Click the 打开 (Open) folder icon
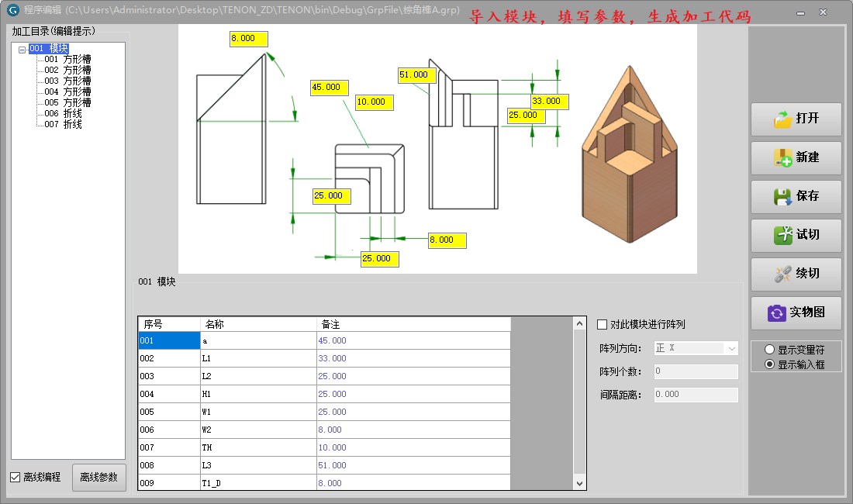Image resolution: width=853 pixels, height=504 pixels. coord(782,119)
